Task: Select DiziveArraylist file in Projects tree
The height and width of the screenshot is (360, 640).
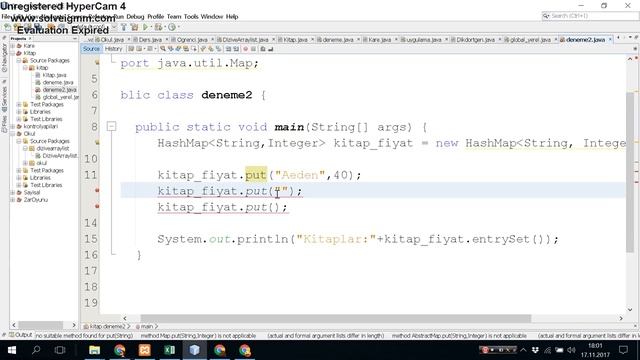Action: (x=60, y=156)
